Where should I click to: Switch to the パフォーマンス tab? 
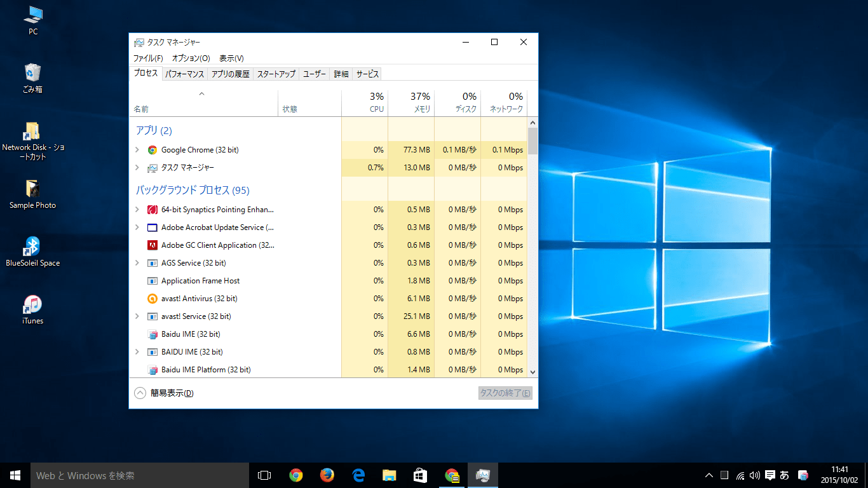[x=185, y=74]
